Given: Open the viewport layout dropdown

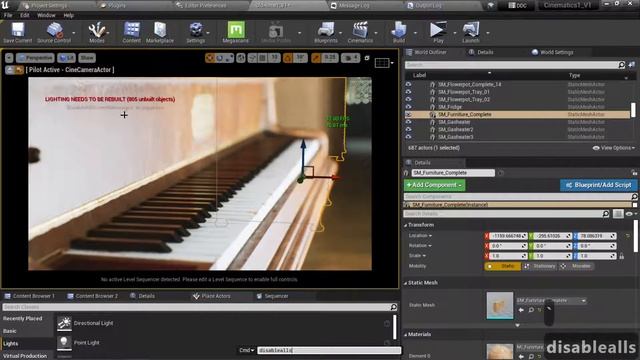Looking at the screenshot, I should tap(384, 63).
